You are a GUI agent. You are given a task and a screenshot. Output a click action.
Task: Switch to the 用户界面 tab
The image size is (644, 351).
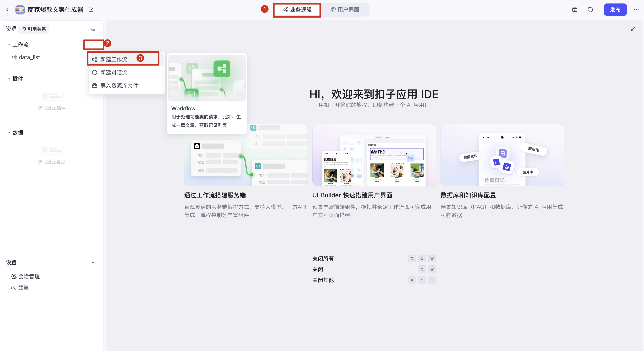coord(345,10)
